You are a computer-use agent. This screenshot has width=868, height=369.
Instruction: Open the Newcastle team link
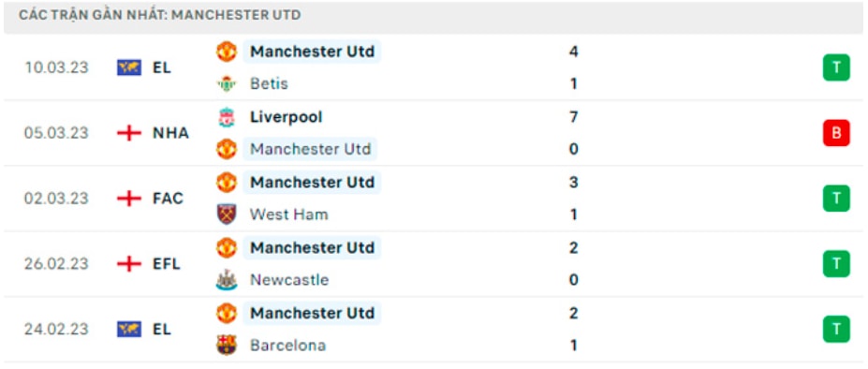(289, 280)
